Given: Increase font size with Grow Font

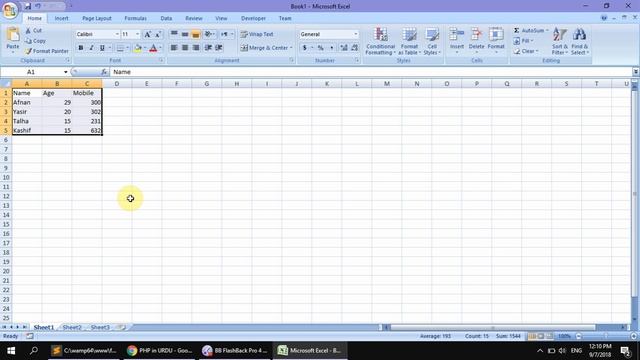Looking at the screenshot, I should point(147,34).
